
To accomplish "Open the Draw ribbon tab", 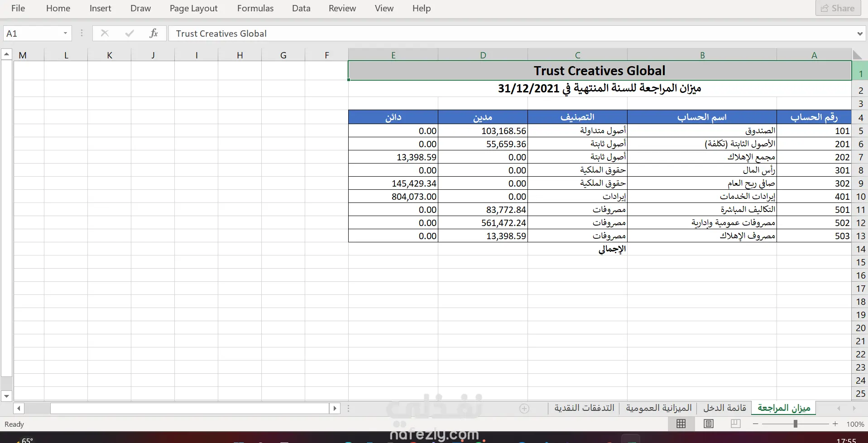I will pos(140,8).
